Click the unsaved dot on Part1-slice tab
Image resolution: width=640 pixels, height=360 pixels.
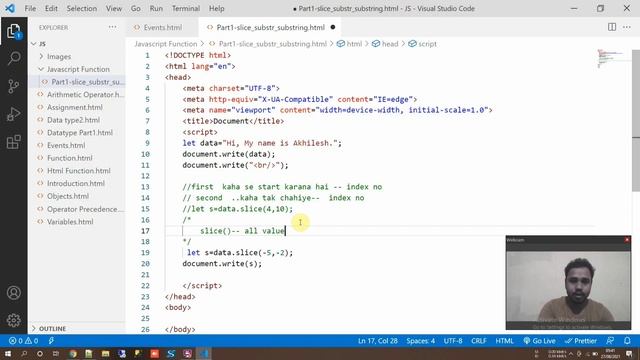click(333, 27)
